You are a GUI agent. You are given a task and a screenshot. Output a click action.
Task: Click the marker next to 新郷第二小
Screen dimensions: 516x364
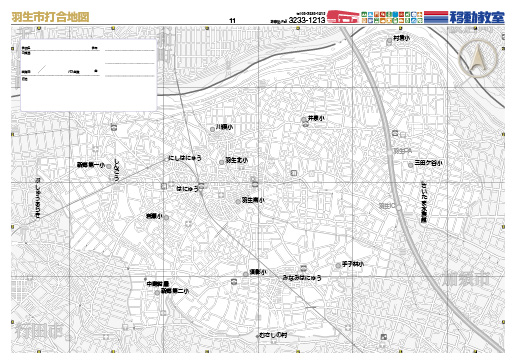157,293
